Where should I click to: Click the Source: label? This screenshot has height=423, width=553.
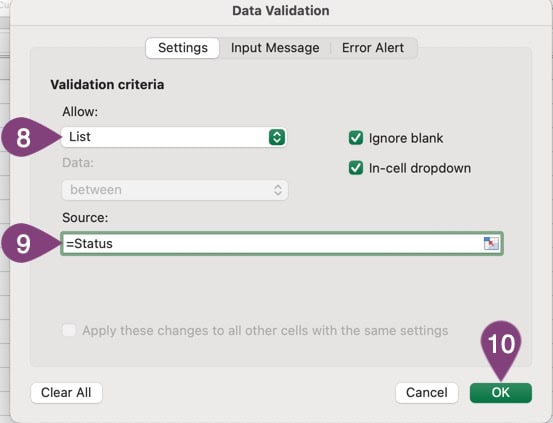tap(85, 218)
